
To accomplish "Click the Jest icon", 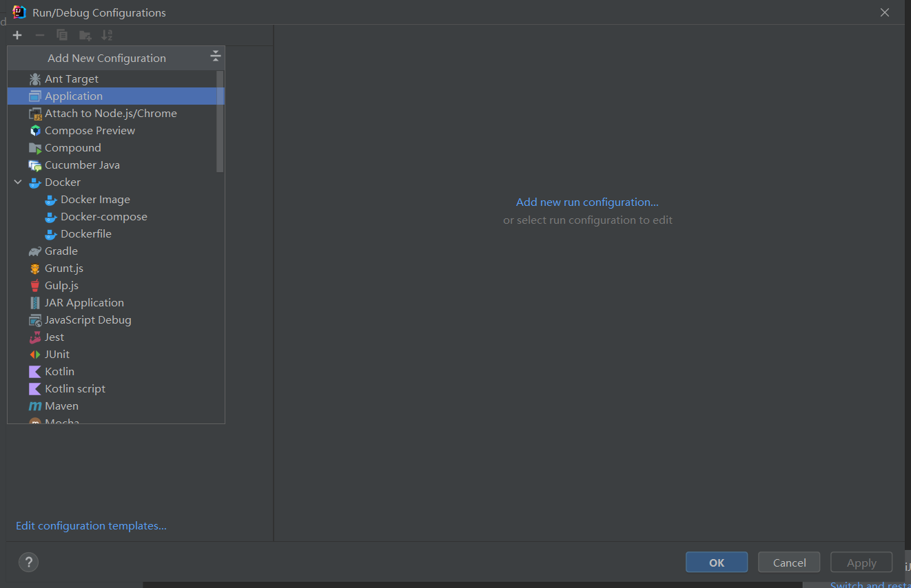I will (x=35, y=337).
